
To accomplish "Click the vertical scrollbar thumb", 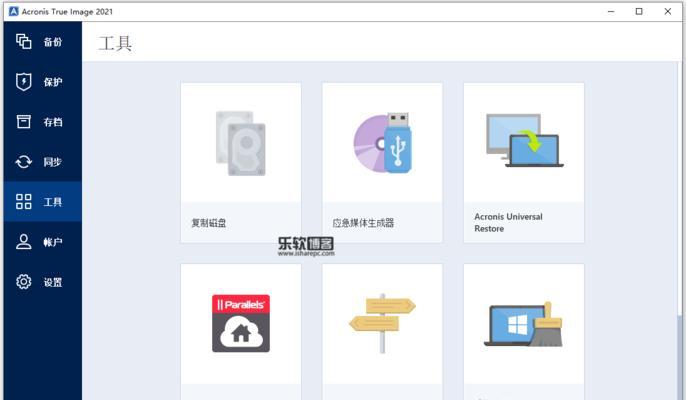I will pyautogui.click(x=679, y=357).
